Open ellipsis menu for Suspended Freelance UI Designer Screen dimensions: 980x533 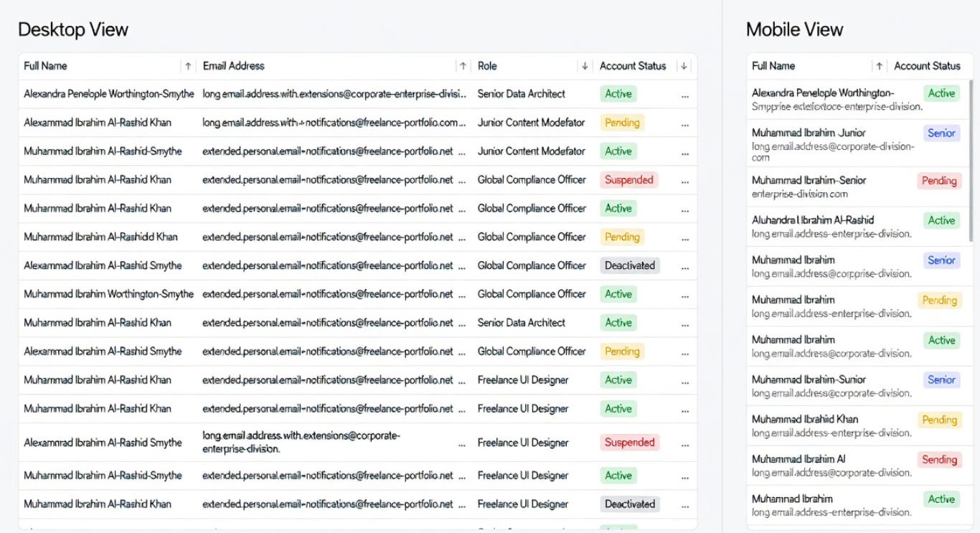[685, 444]
